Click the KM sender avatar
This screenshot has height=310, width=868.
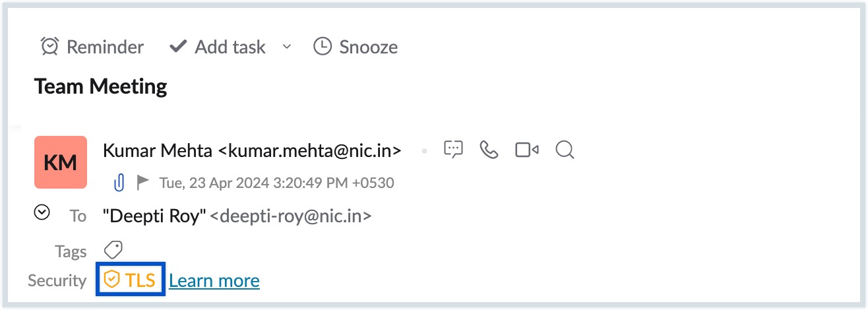61,162
